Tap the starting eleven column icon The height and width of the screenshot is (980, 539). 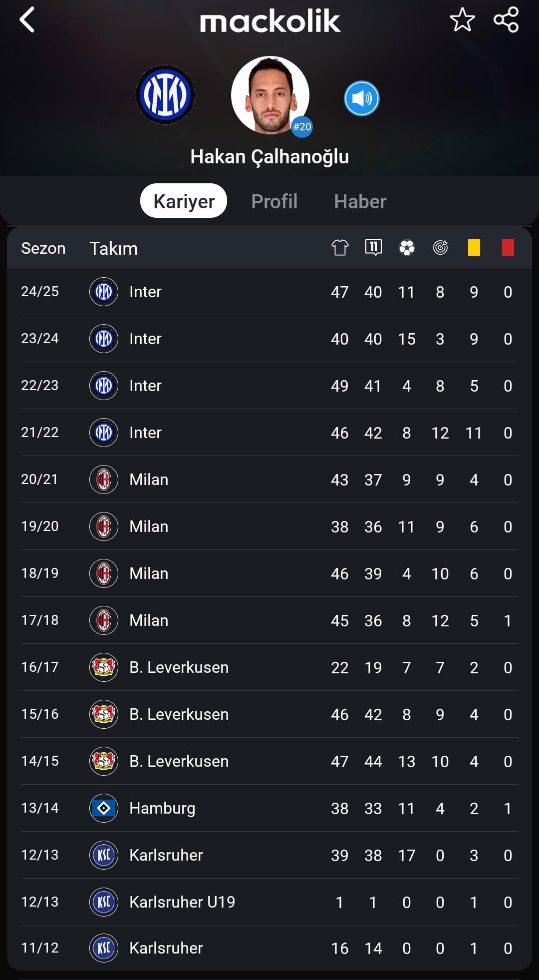(x=373, y=247)
